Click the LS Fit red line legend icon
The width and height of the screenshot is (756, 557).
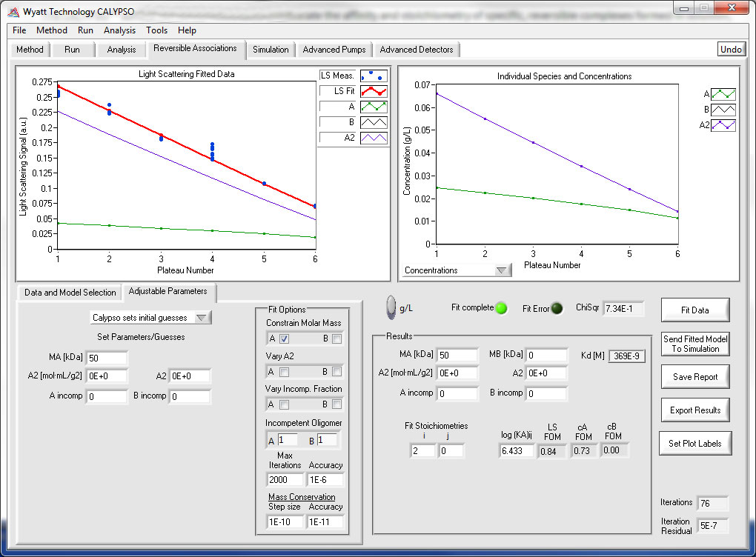tap(373, 90)
